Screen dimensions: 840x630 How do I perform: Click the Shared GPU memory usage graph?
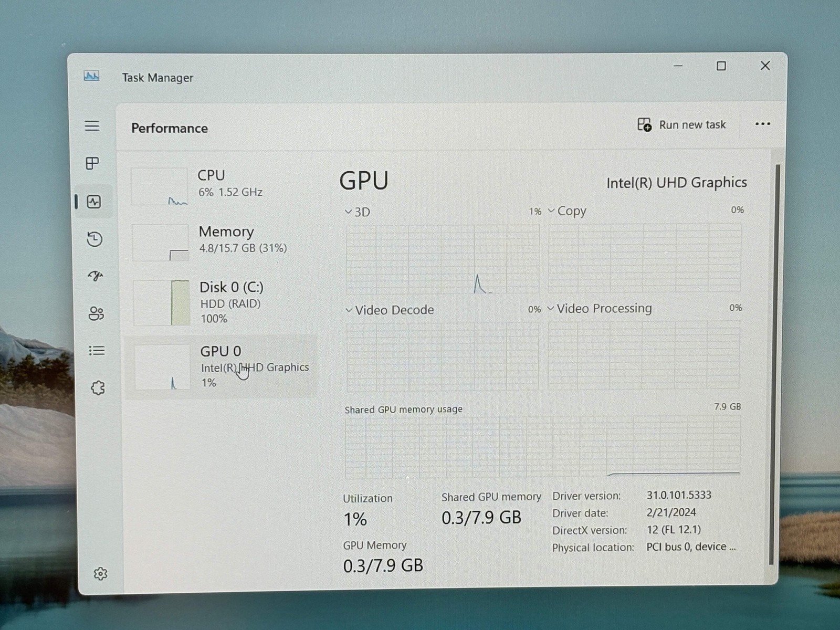click(543, 448)
